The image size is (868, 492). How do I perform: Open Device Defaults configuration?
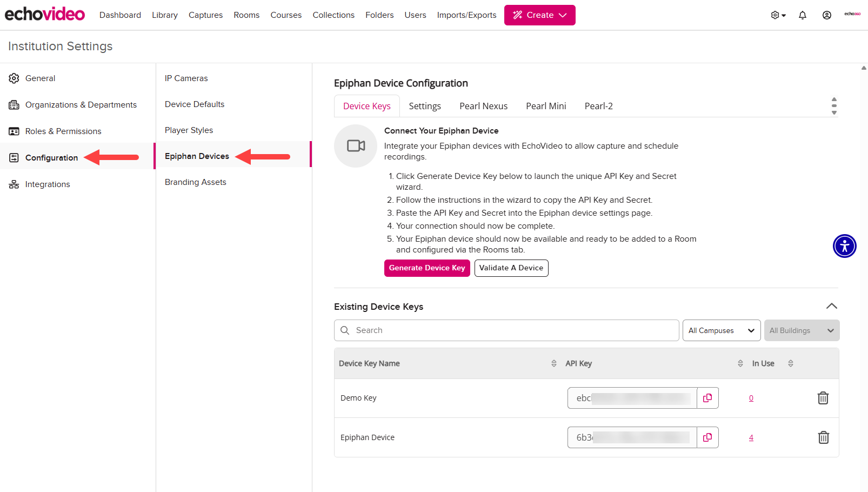point(195,104)
